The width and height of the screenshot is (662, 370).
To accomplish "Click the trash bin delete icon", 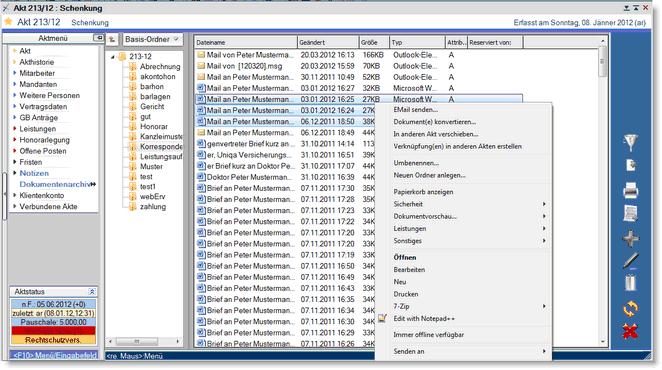I will coord(630,283).
